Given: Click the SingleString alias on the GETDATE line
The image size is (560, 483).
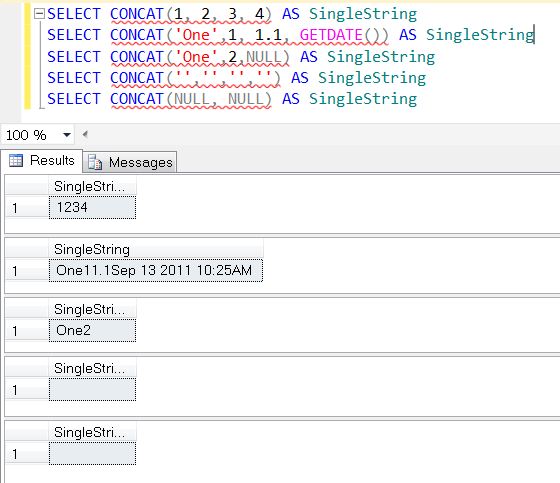Looking at the screenshot, I should (x=480, y=35).
